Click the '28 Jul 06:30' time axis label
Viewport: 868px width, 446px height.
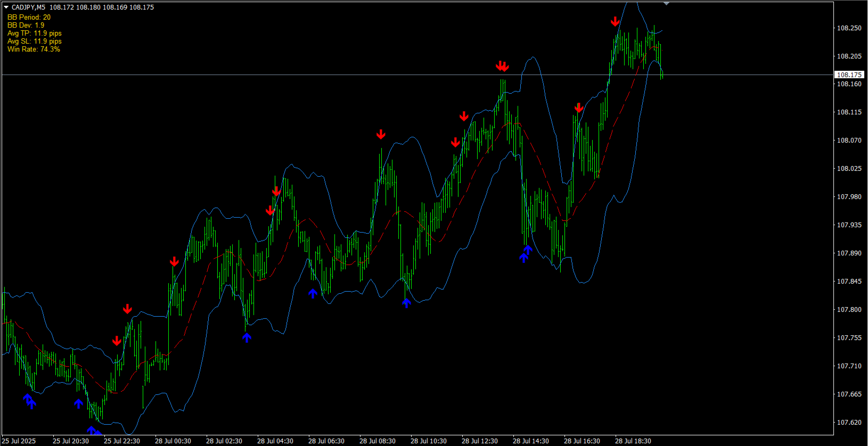(326, 441)
